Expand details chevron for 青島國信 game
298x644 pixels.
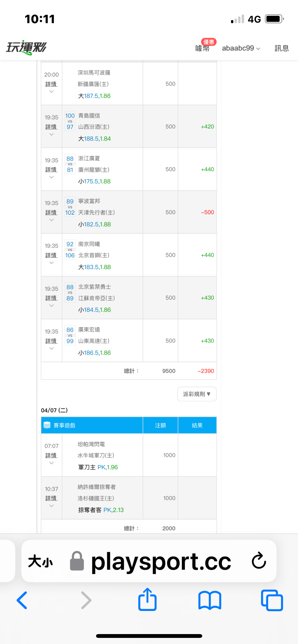[51, 134]
